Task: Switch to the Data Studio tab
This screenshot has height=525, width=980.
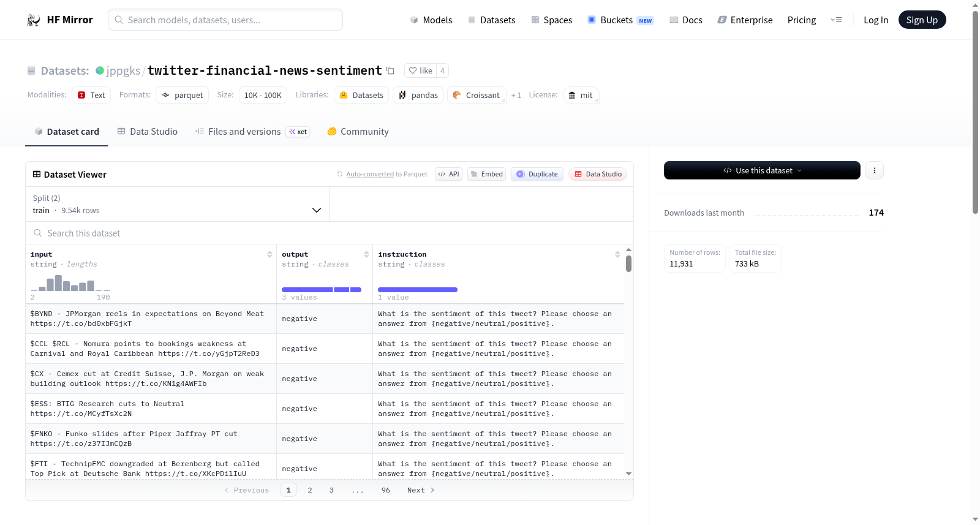Action: pos(147,132)
